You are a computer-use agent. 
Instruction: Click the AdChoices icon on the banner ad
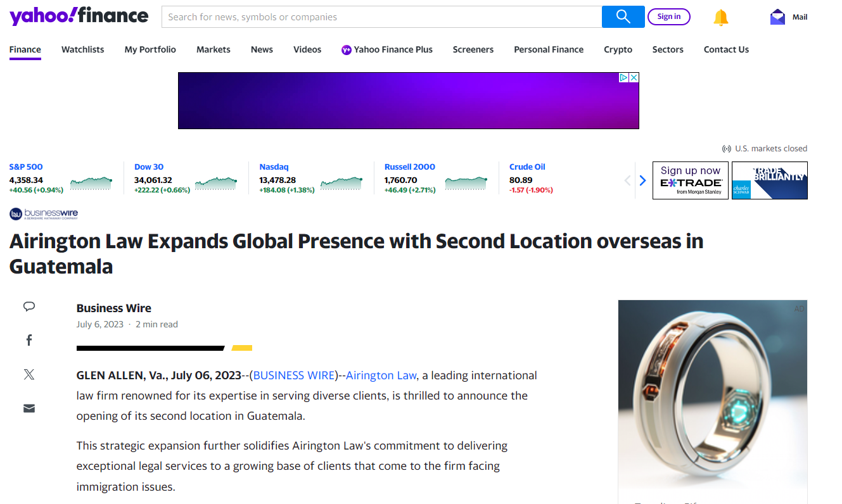click(x=623, y=77)
